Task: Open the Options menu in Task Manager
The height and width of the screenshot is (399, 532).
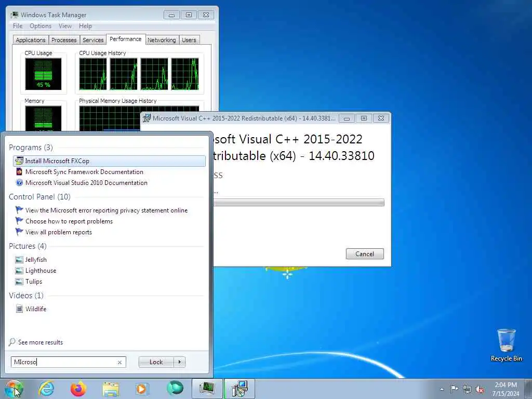Action: pos(41,26)
